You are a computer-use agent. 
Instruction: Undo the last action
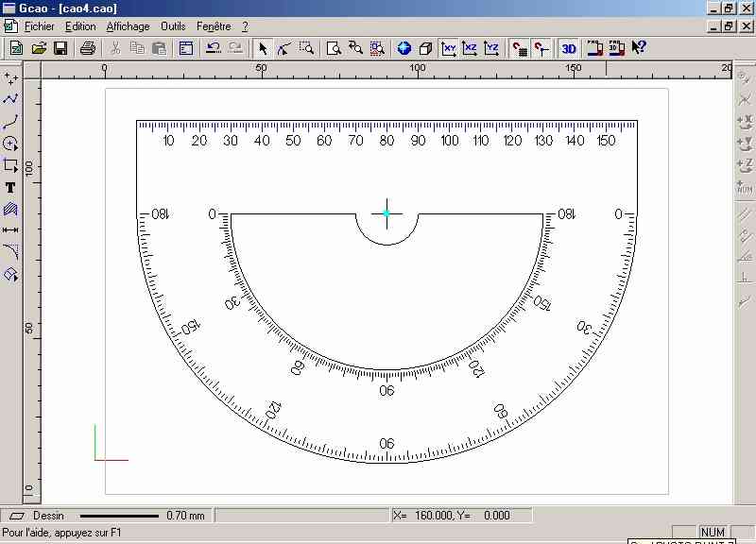pyautogui.click(x=214, y=48)
